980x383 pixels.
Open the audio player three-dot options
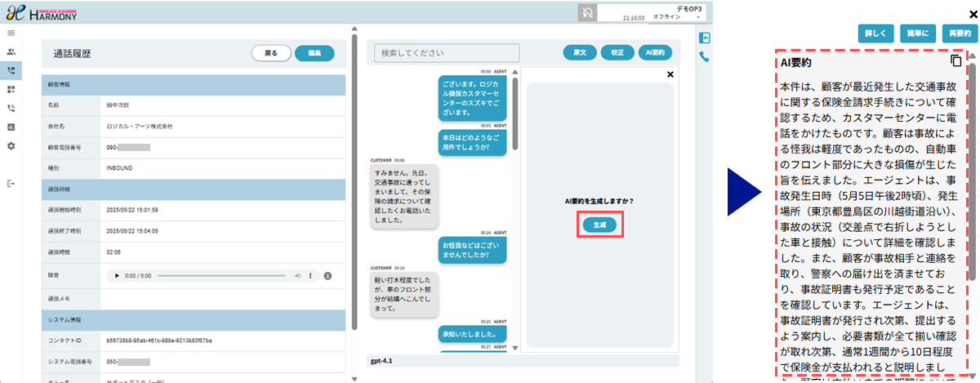click(x=311, y=276)
